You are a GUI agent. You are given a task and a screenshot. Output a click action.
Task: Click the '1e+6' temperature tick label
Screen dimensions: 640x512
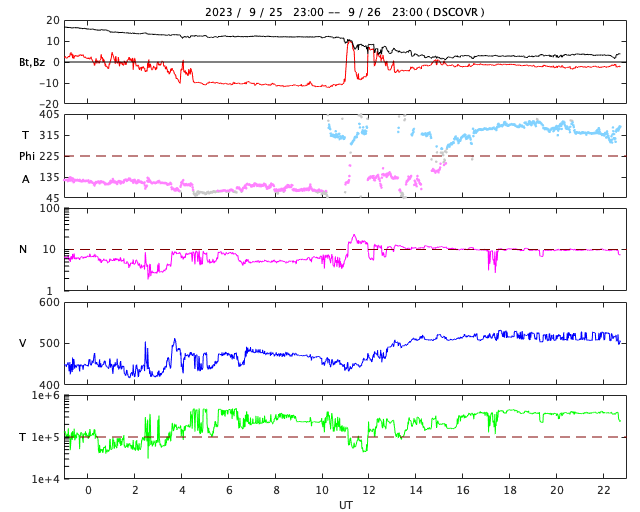tap(46, 395)
